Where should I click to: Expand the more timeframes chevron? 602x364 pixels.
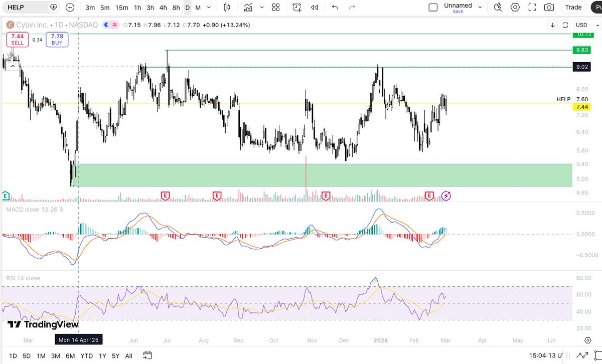click(209, 8)
